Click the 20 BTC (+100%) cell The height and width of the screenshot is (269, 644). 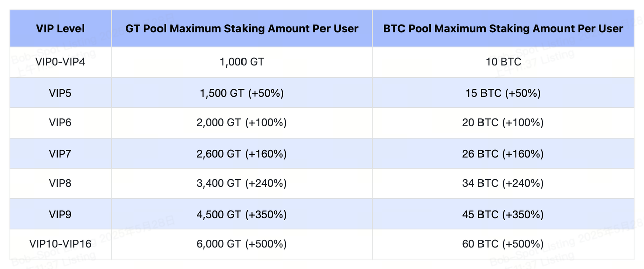503,123
